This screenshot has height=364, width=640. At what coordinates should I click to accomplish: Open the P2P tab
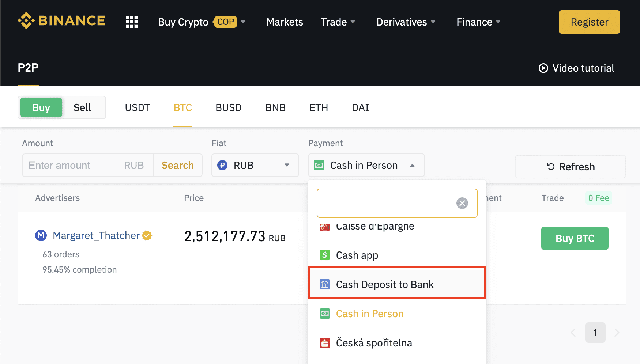tap(28, 68)
